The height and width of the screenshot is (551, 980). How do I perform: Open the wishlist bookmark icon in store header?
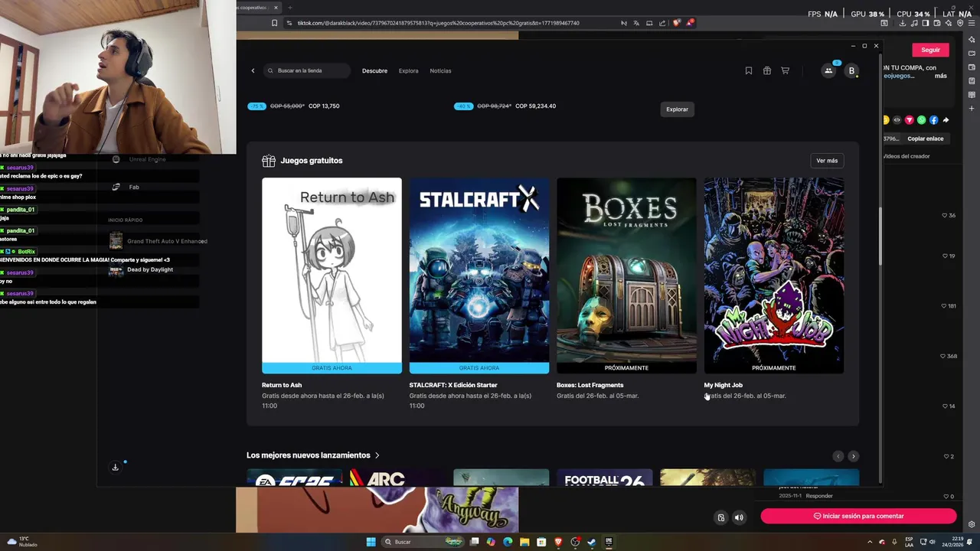(x=748, y=70)
